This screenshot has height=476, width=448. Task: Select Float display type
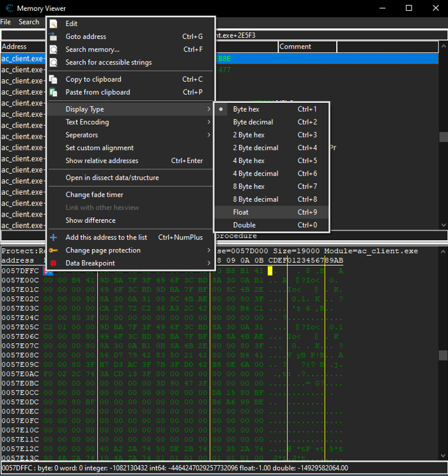[241, 212]
